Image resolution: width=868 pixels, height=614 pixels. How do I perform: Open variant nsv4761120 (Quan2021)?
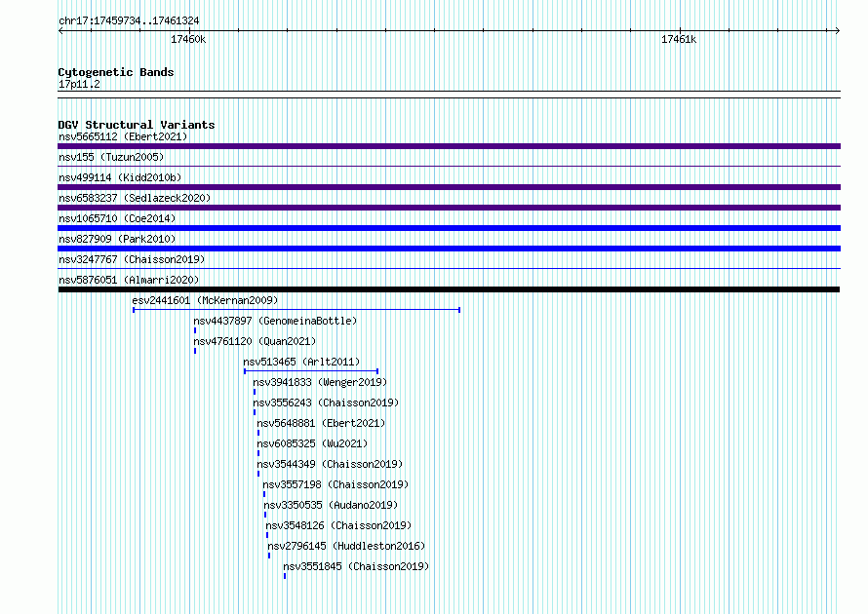[255, 341]
